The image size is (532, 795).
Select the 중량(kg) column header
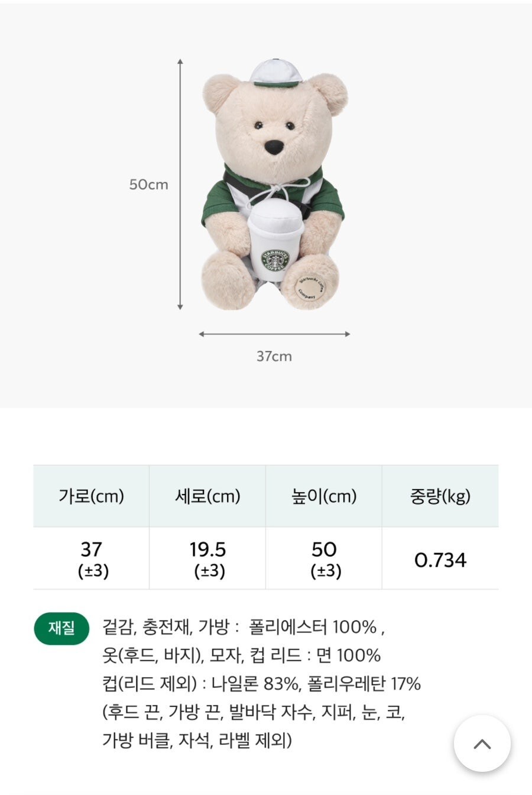coord(440,496)
